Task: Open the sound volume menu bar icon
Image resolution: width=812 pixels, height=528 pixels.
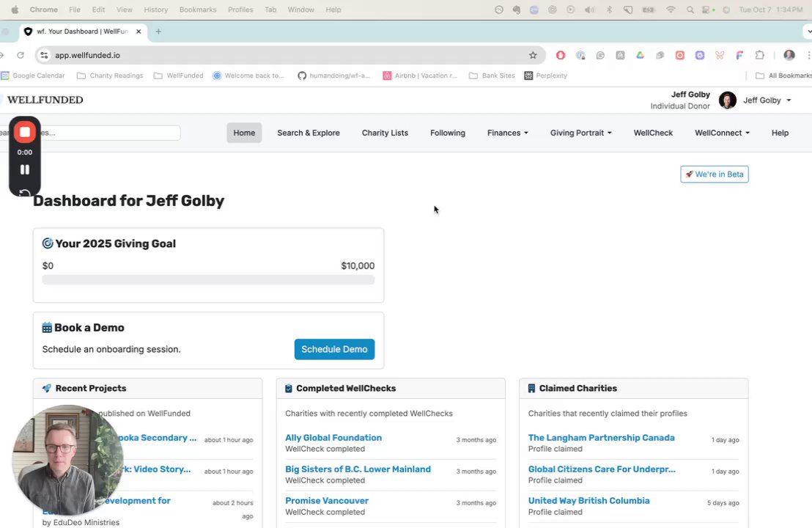Action: [x=590, y=10]
